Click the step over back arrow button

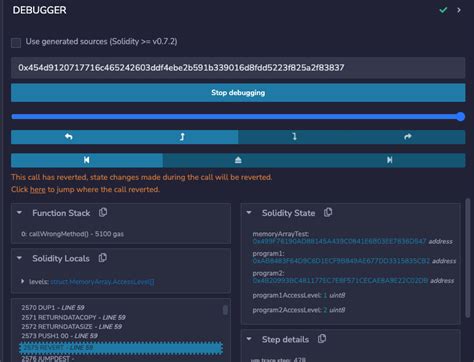[68, 137]
